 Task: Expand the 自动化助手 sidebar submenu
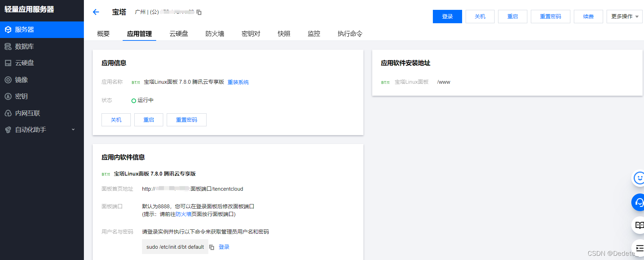click(x=73, y=129)
